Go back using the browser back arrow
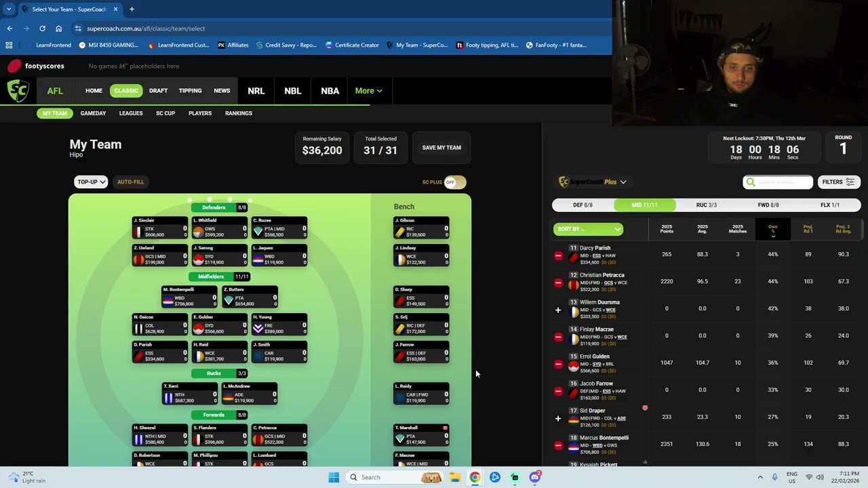The image size is (868, 488). [9, 28]
